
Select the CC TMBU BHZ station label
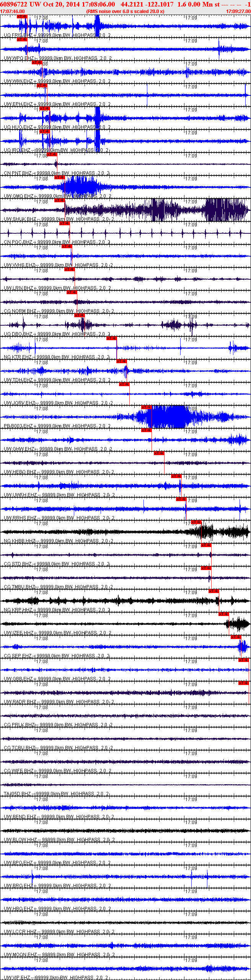click(20, 587)
